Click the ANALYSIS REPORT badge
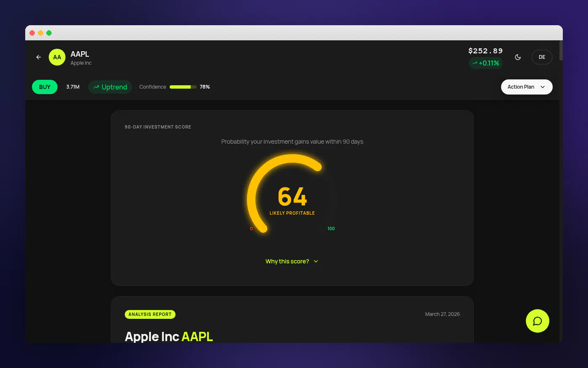 (150, 314)
